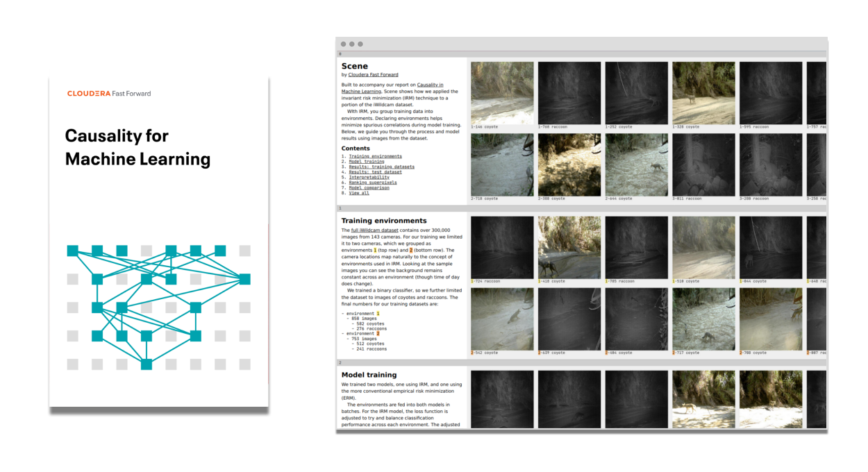Click the '276 raccoons' list entry

click(x=372, y=328)
